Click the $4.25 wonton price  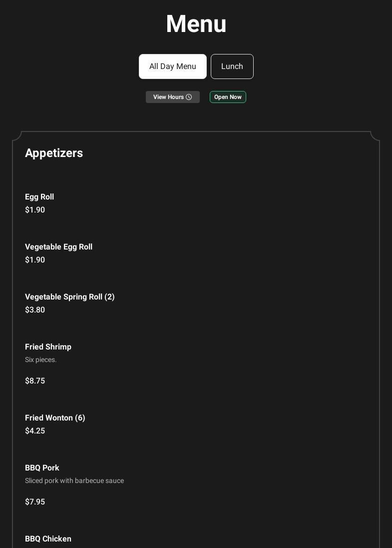point(35,431)
